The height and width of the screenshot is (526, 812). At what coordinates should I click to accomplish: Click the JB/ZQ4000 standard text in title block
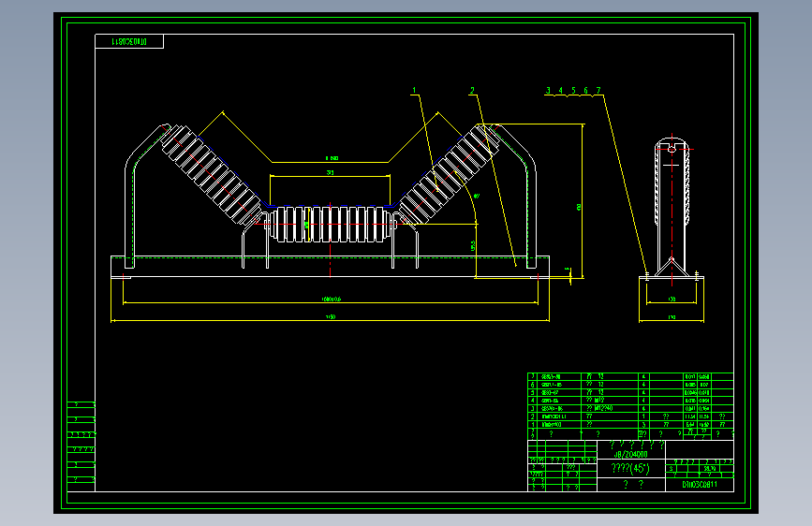630,455
